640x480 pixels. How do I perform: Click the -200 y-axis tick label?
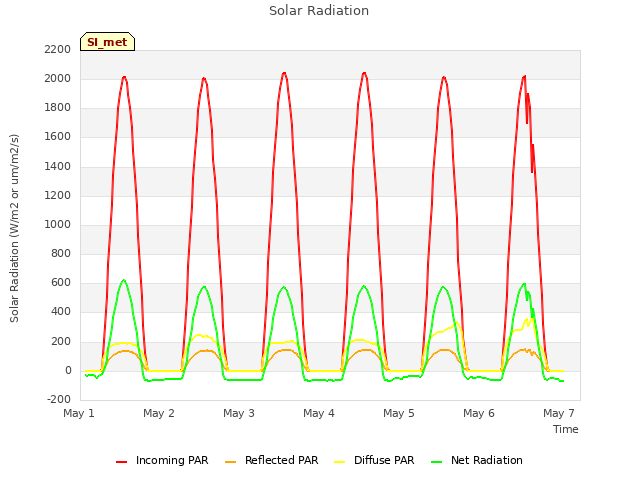pos(59,399)
